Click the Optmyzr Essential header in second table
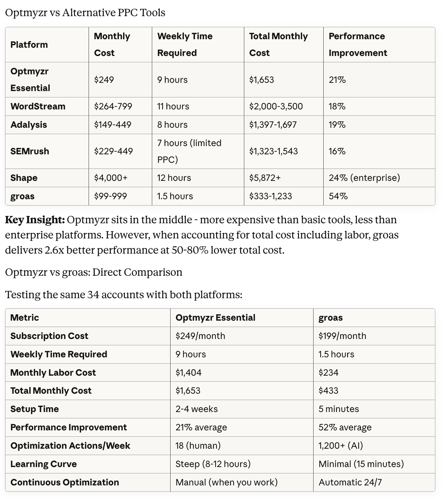 click(215, 317)
